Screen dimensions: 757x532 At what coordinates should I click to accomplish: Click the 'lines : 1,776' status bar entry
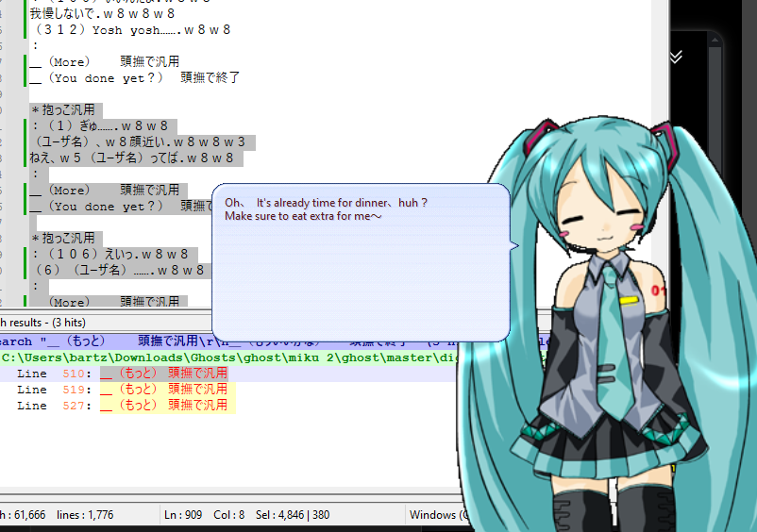(85, 515)
